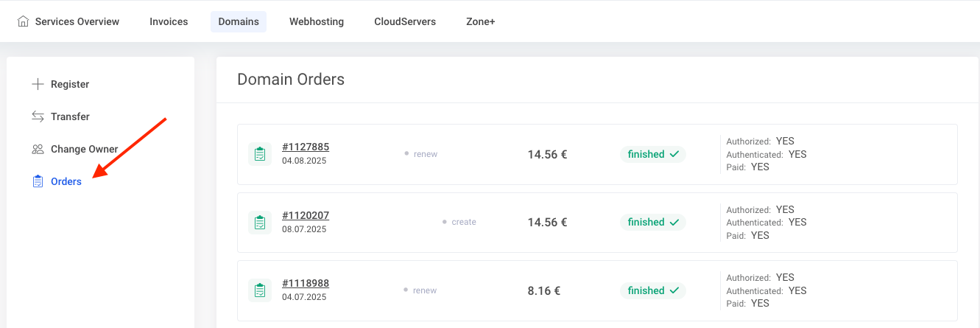Click the clipboard icon for order #1120207
The image size is (980, 328).
[260, 222]
